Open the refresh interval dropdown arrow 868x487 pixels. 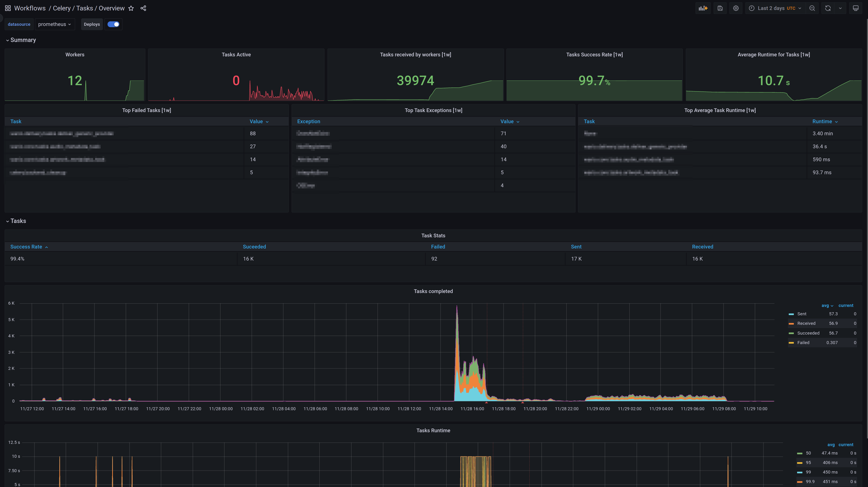pyautogui.click(x=840, y=8)
